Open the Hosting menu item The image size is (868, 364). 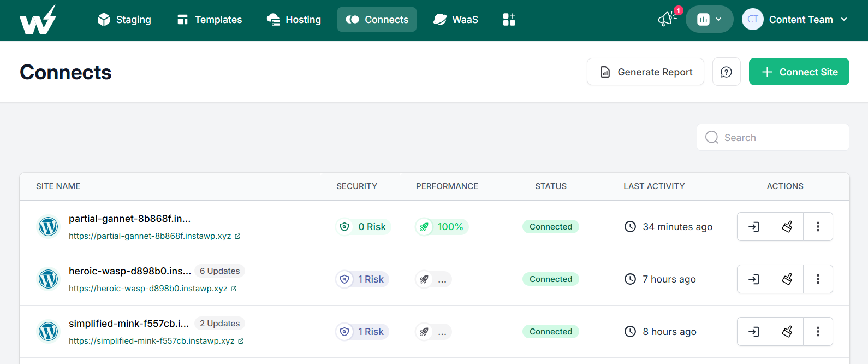[x=294, y=20]
